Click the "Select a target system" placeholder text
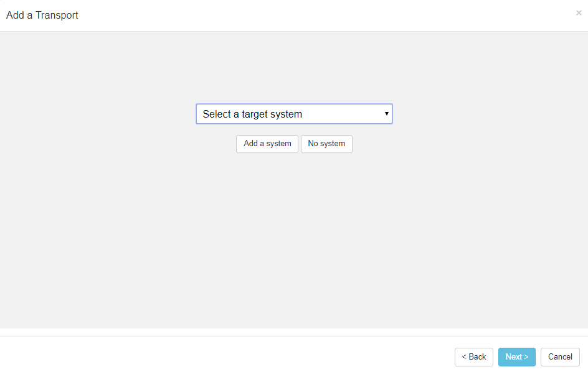588x377 pixels. pyautogui.click(x=252, y=114)
